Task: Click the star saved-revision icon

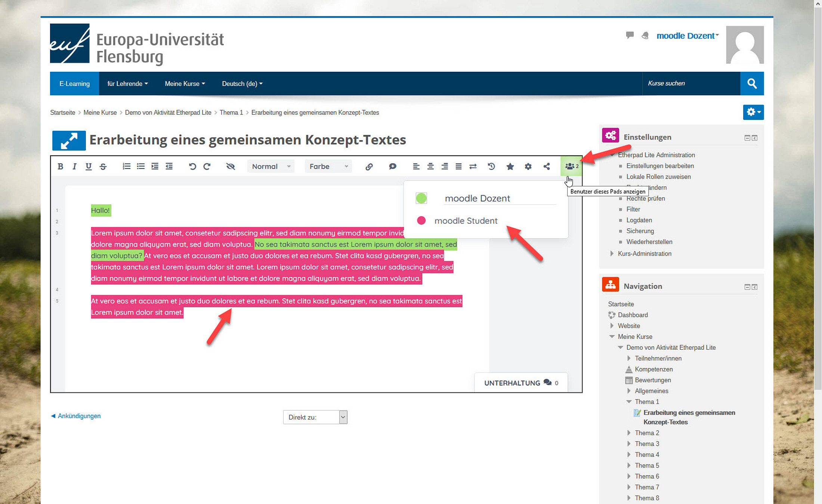Action: 510,167
